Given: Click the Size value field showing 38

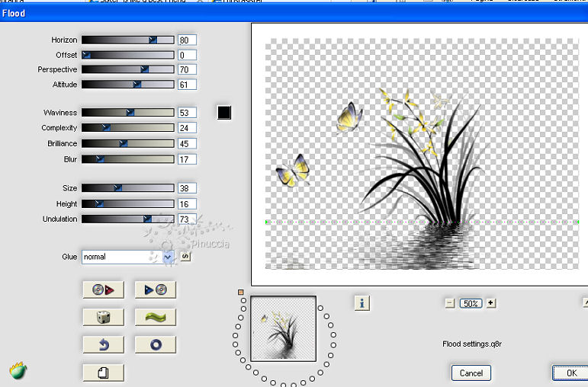Looking at the screenshot, I should tap(187, 188).
